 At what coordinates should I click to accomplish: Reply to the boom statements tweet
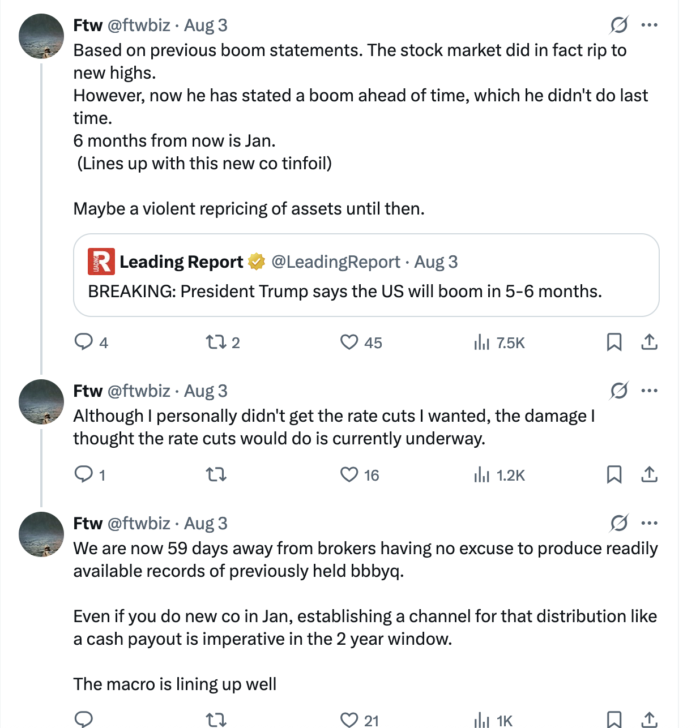click(84, 342)
